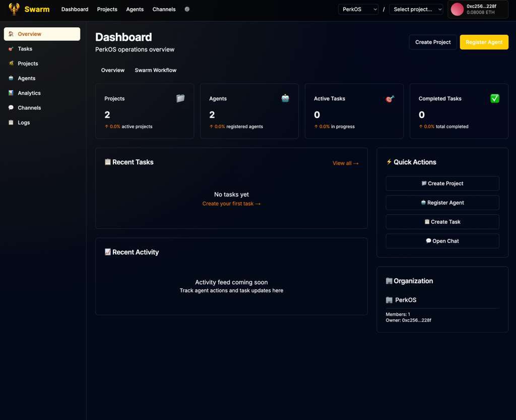Image resolution: width=516 pixels, height=420 pixels.
Task: Open the View all tasks link
Action: tap(346, 163)
